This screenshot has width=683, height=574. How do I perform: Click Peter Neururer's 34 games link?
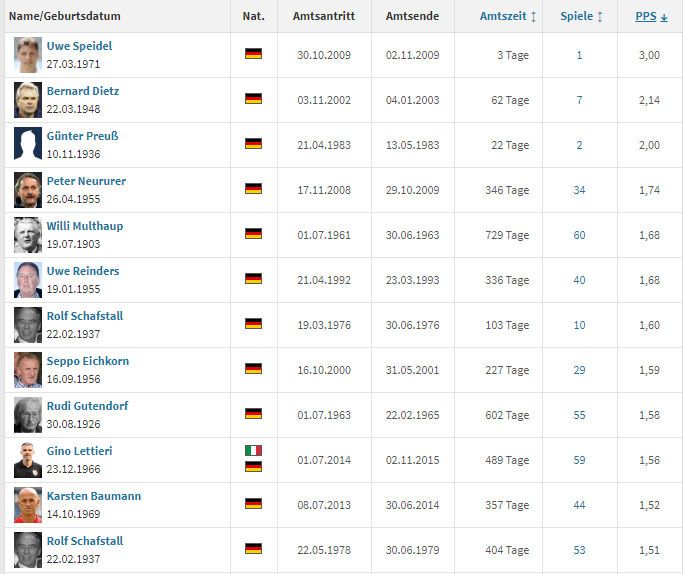[x=580, y=190]
